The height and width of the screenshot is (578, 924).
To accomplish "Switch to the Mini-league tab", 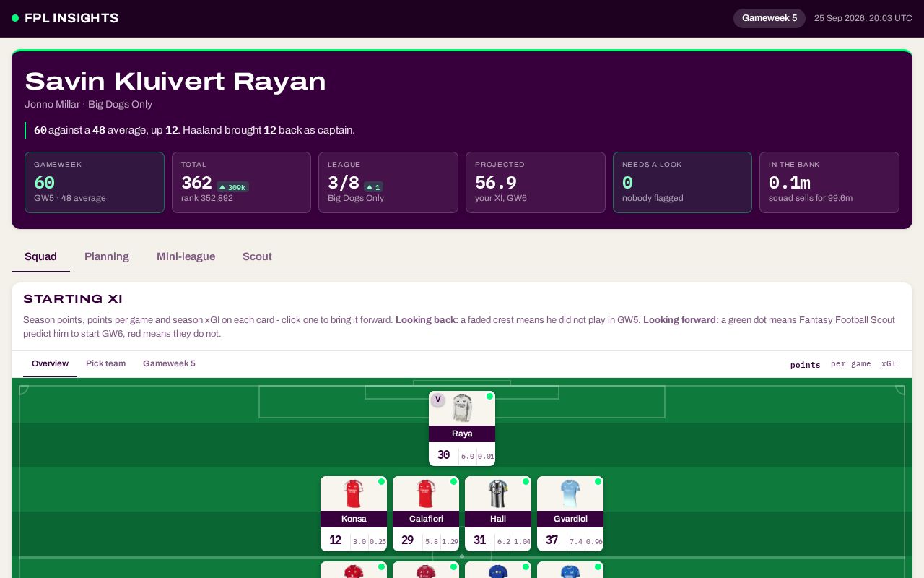I will [x=186, y=256].
